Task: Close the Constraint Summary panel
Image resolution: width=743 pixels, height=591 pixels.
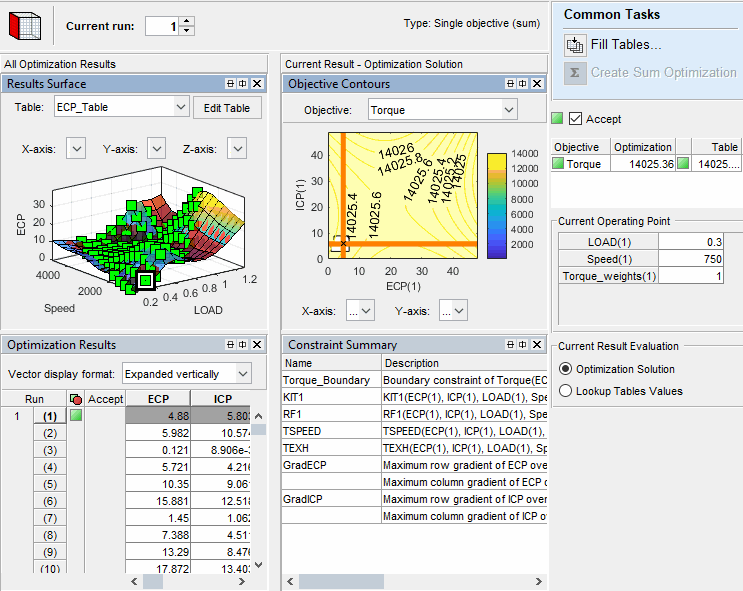Action: 537,345
